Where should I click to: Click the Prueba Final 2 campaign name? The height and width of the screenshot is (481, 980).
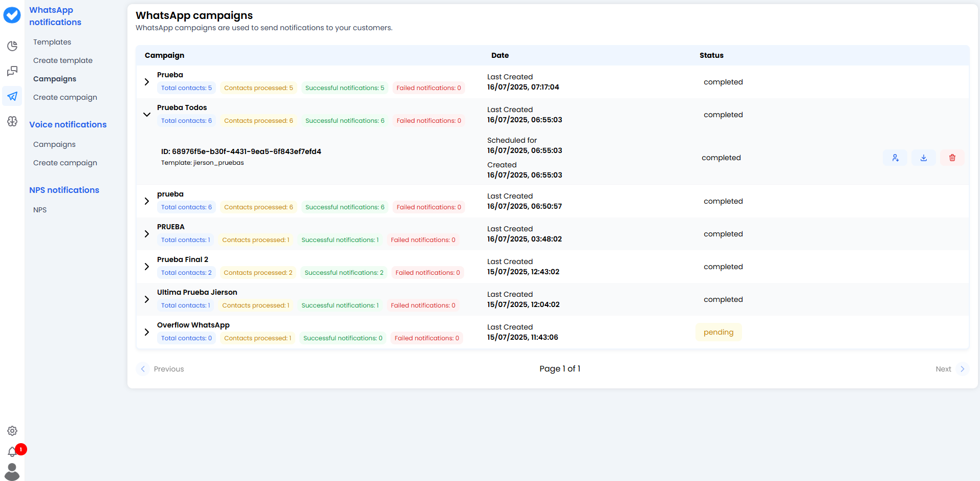tap(183, 259)
